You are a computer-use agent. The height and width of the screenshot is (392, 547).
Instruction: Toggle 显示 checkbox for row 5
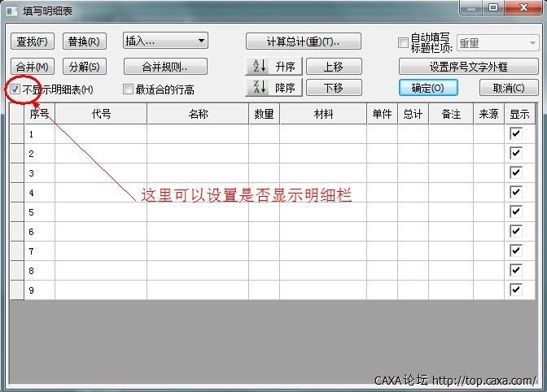pyautogui.click(x=516, y=211)
